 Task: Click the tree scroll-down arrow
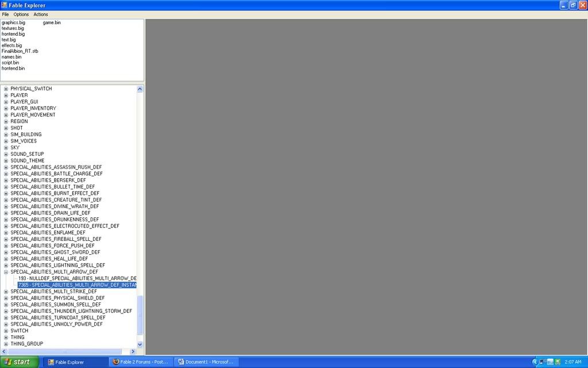(140, 344)
